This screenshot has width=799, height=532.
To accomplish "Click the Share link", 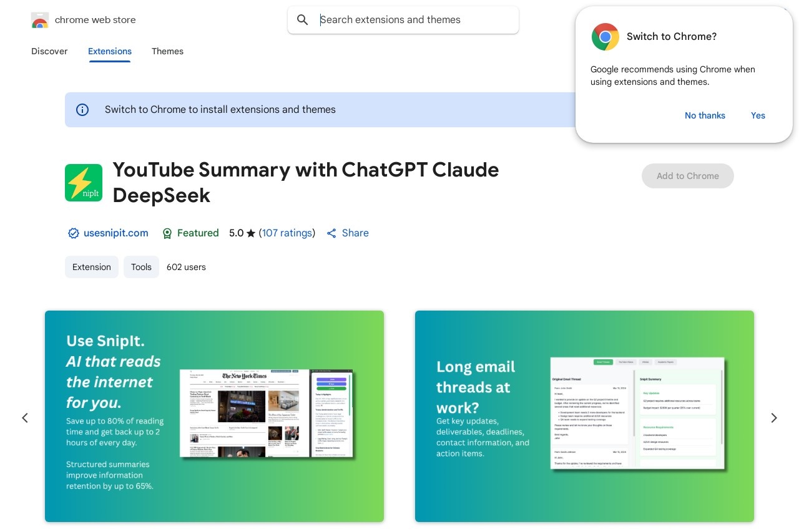I will (x=355, y=233).
